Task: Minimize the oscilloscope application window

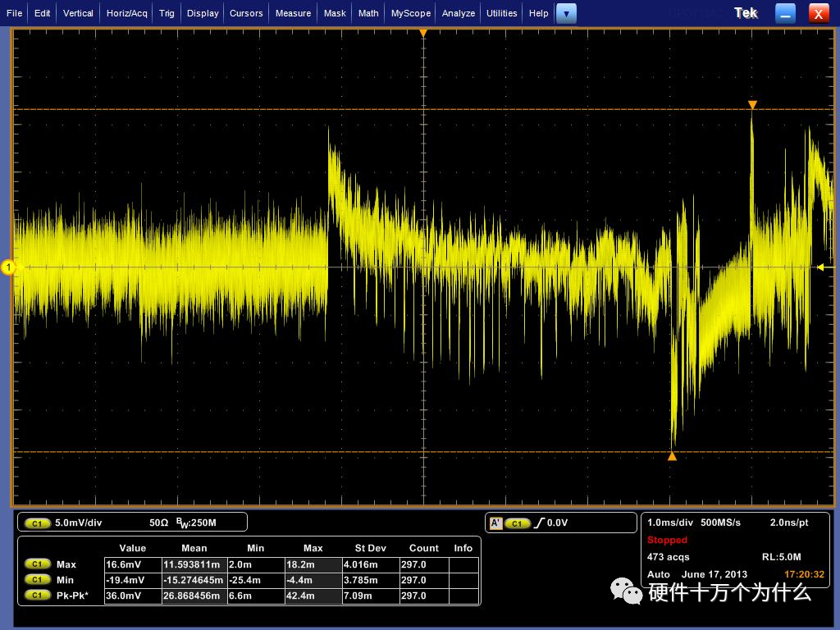Action: 786,13
